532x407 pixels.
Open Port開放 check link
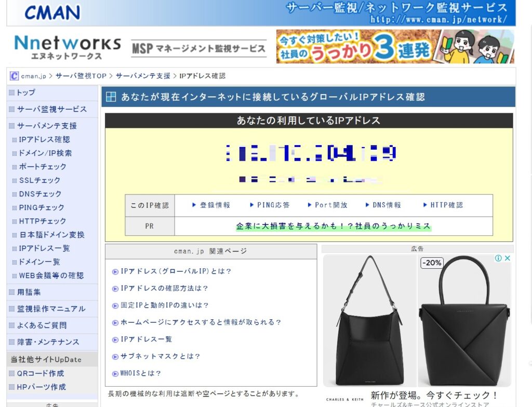click(327, 205)
